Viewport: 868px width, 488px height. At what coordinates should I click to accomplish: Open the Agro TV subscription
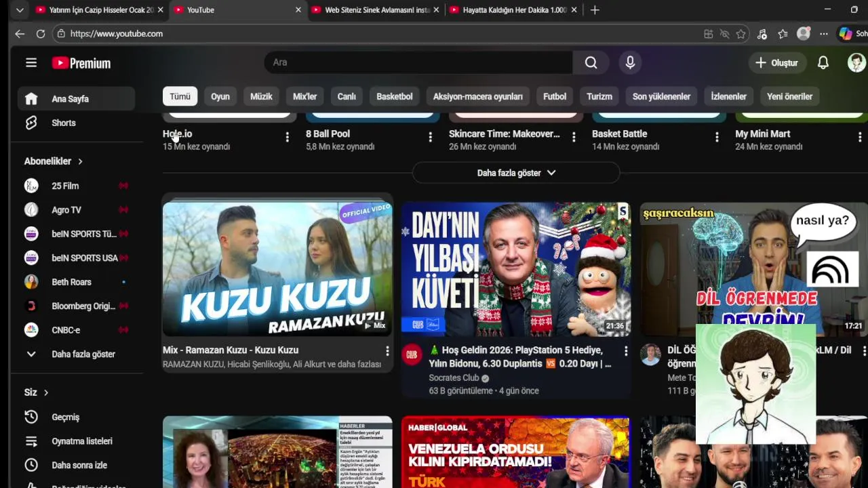tap(76, 210)
